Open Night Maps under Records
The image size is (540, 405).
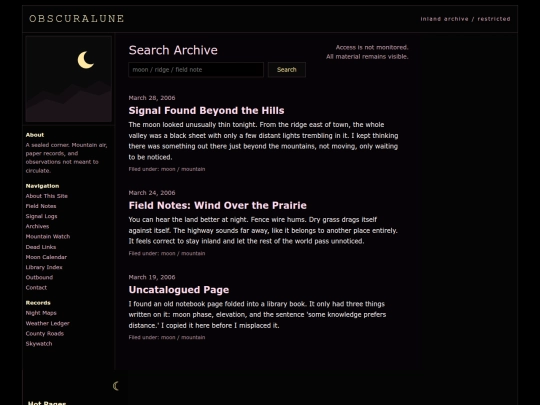click(41, 313)
